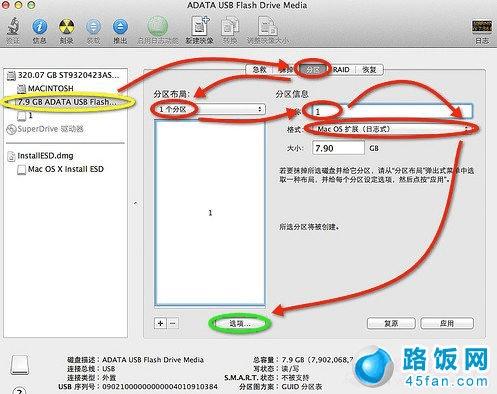Click the green zoom window button

[x=31, y=4]
